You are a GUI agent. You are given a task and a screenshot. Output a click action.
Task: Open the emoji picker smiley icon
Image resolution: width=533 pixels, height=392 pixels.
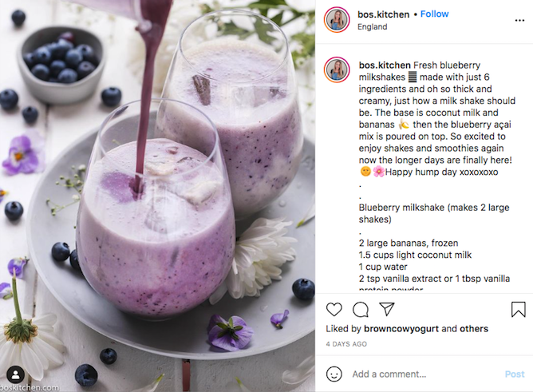(334, 374)
